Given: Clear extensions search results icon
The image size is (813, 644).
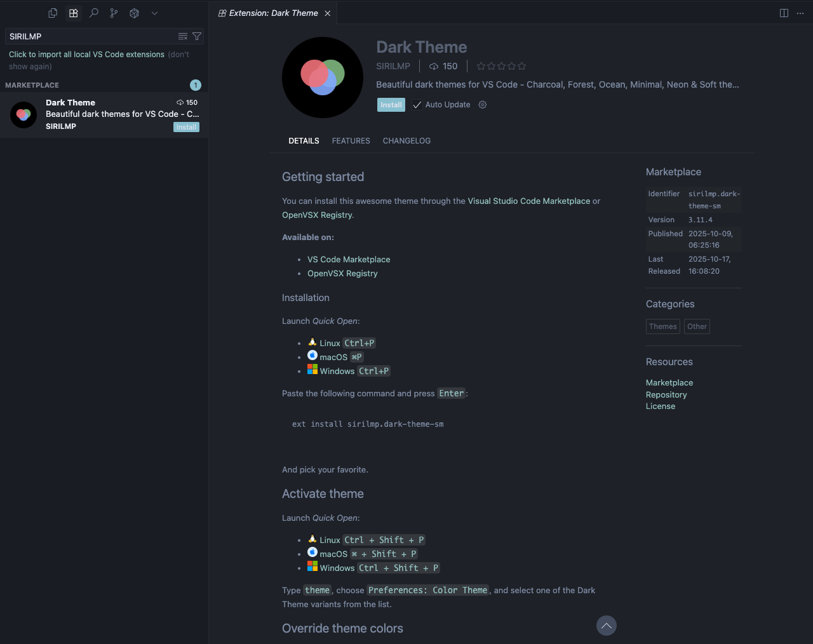Looking at the screenshot, I should (183, 36).
